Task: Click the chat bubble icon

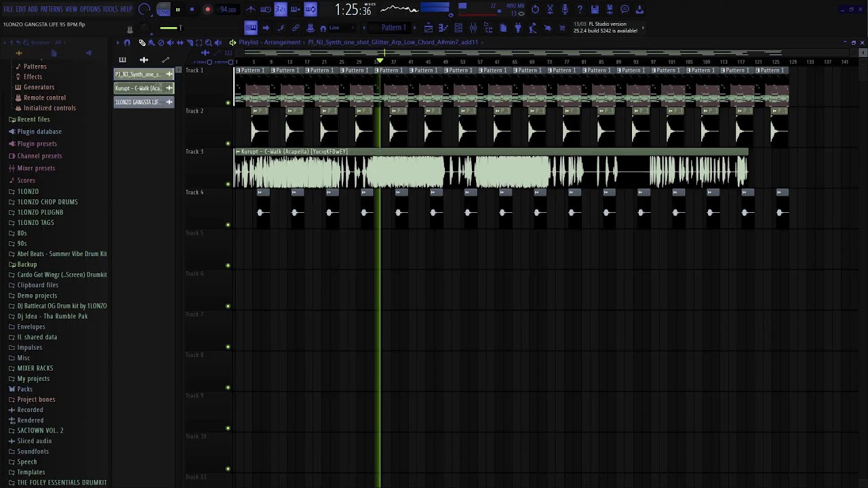Action: (x=625, y=9)
